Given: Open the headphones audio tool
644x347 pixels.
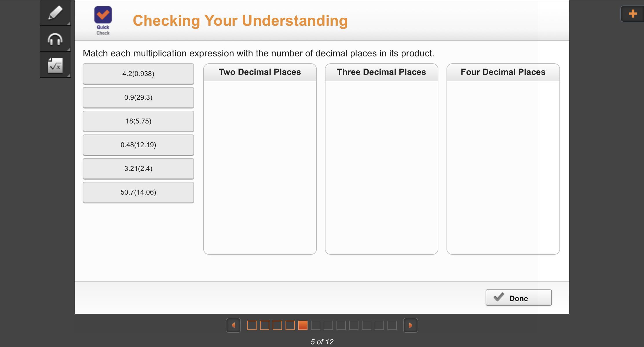Looking at the screenshot, I should [x=55, y=39].
